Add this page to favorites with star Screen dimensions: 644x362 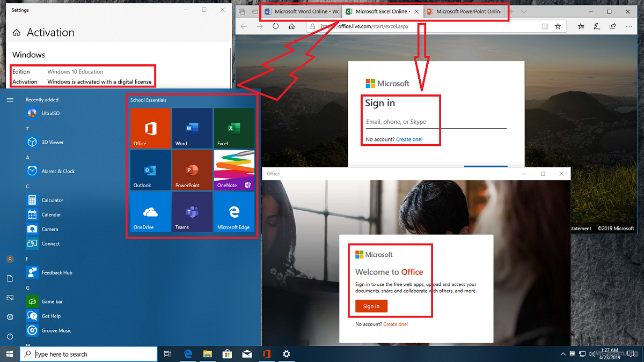[x=558, y=26]
